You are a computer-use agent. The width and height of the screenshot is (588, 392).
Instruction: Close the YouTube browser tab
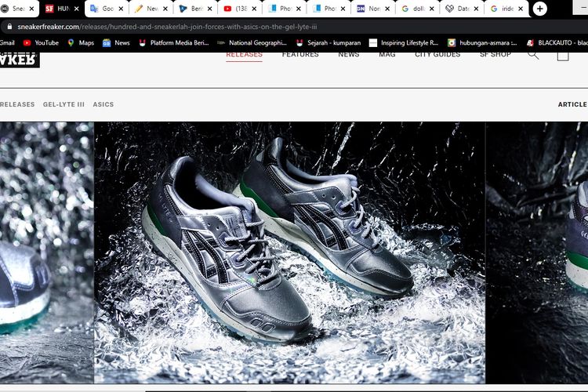pyautogui.click(x=253, y=9)
